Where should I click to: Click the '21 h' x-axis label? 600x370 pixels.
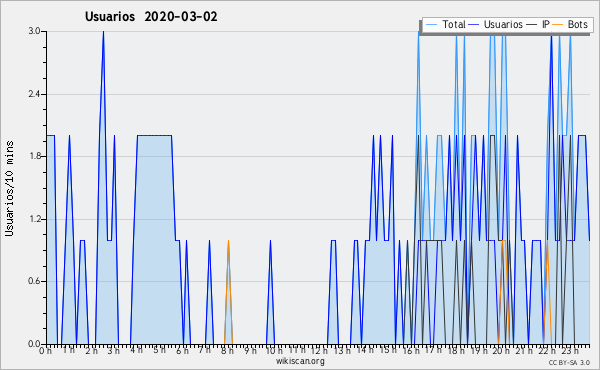523,350
